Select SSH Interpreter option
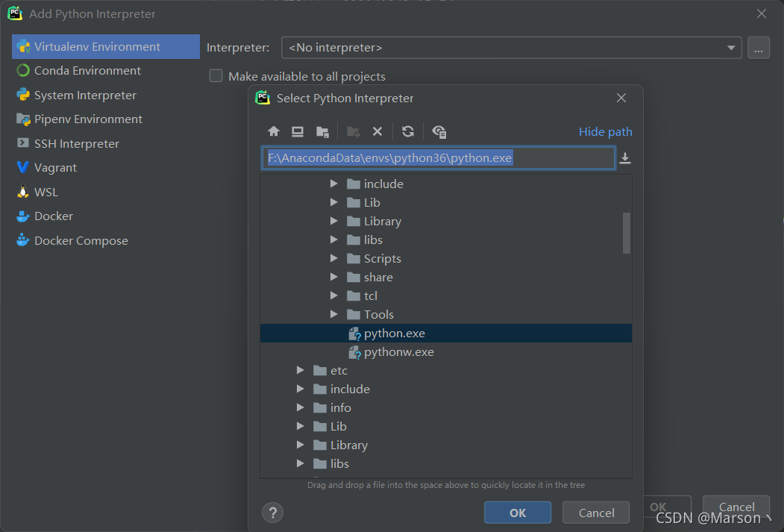784x532 pixels. point(106,143)
